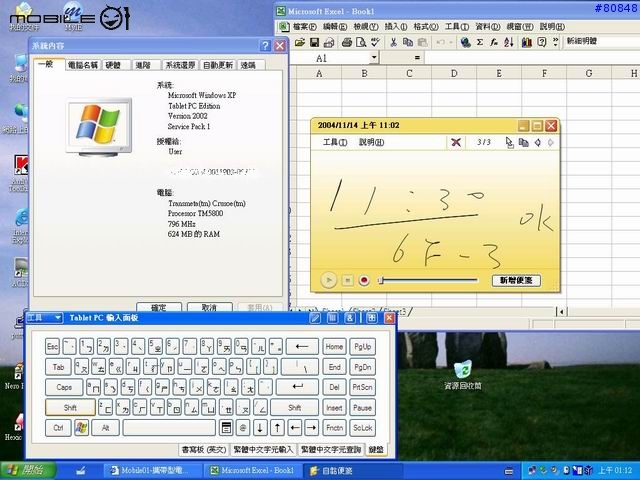The width and height of the screenshot is (640, 480).
Task: Click the pen icon in Input Panel title bar
Action: [x=315, y=318]
